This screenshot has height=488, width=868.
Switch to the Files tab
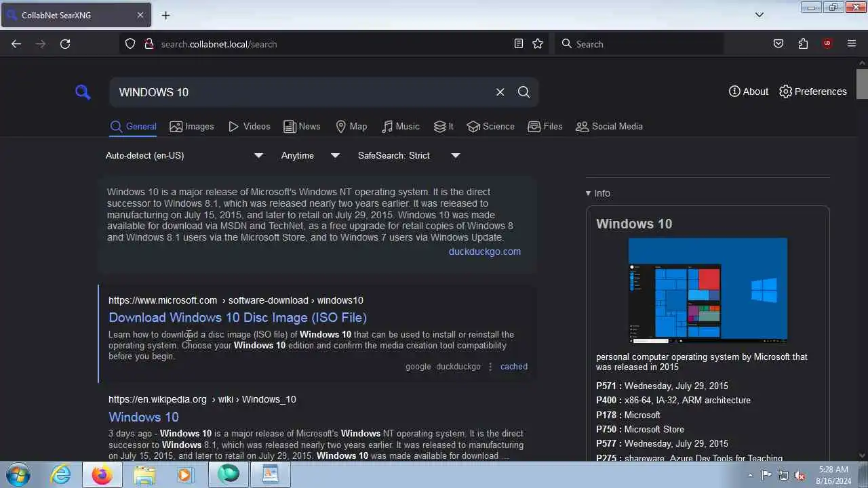[x=545, y=126]
